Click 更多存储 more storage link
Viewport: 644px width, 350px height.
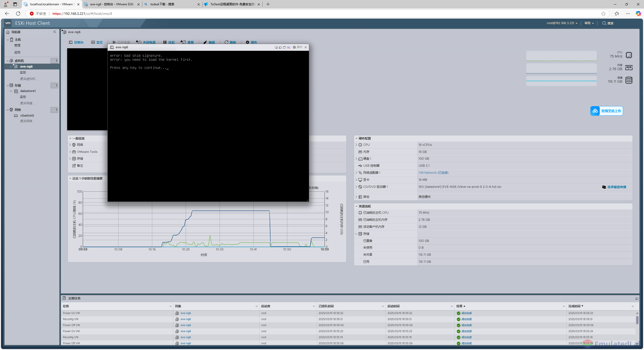click(27, 103)
